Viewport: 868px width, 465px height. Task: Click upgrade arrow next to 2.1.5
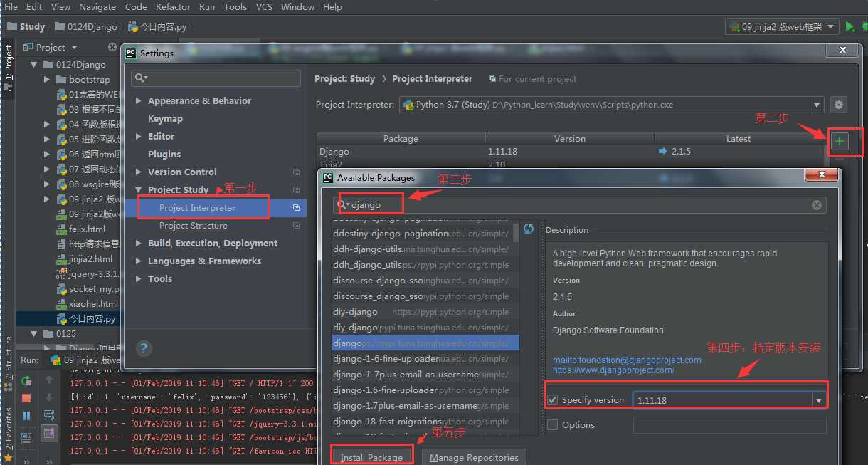(x=663, y=152)
